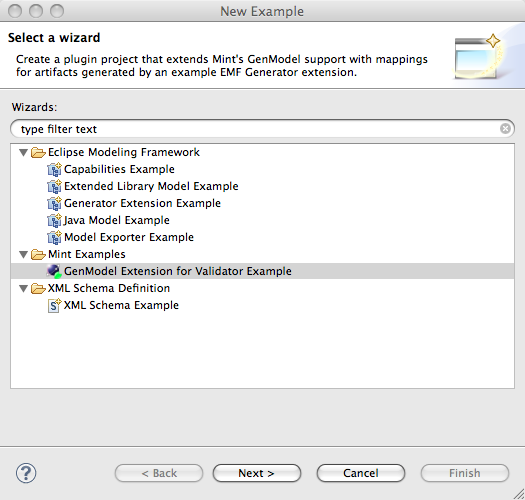Select Java Model Example

[117, 220]
